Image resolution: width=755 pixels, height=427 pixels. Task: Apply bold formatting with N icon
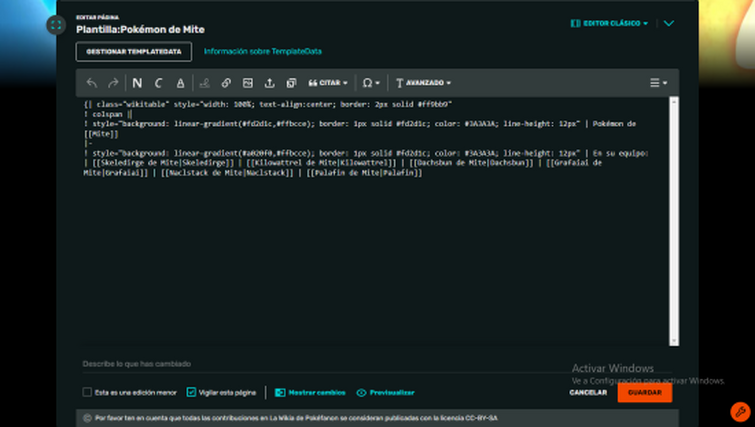point(137,83)
